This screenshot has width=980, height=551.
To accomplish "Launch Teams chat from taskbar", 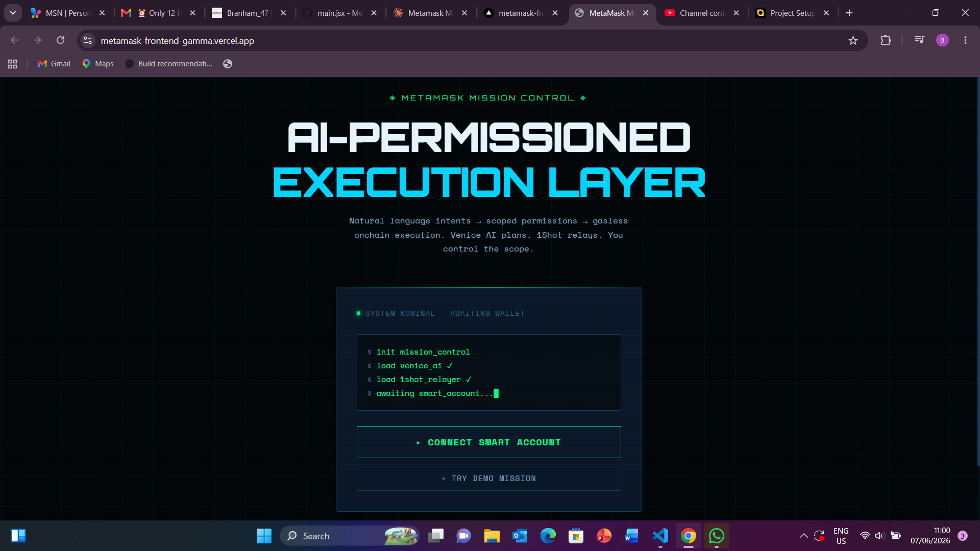I will [463, 536].
